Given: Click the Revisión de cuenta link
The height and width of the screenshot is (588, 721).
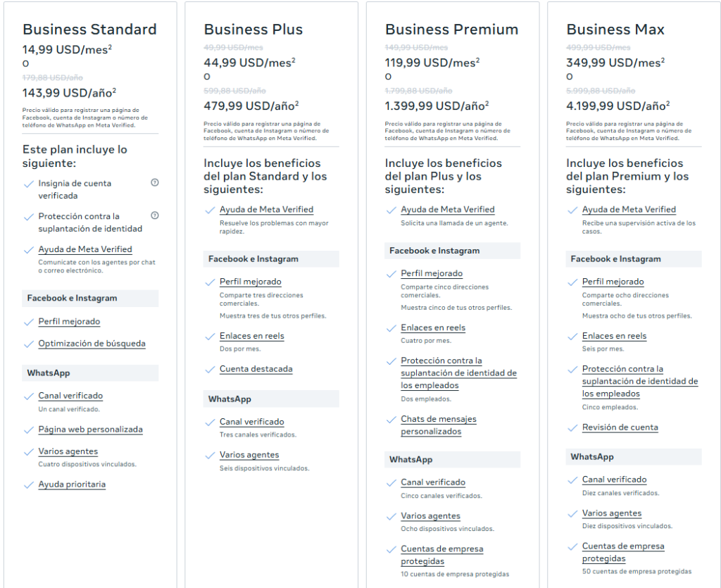Looking at the screenshot, I should (620, 427).
